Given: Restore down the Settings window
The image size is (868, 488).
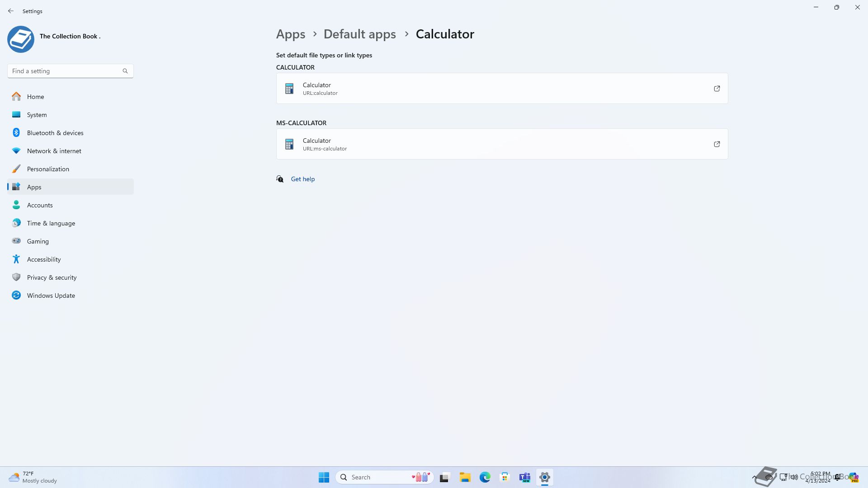Looking at the screenshot, I should click(837, 7).
